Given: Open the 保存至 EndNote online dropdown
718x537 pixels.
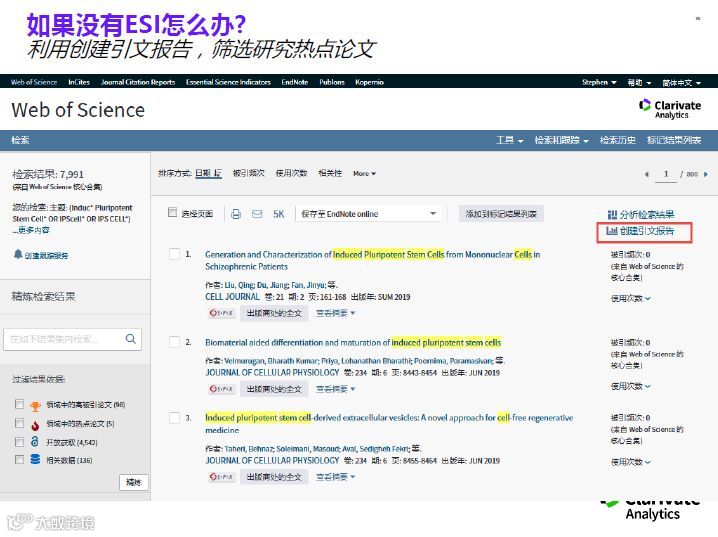Looking at the screenshot, I should click(x=369, y=214).
